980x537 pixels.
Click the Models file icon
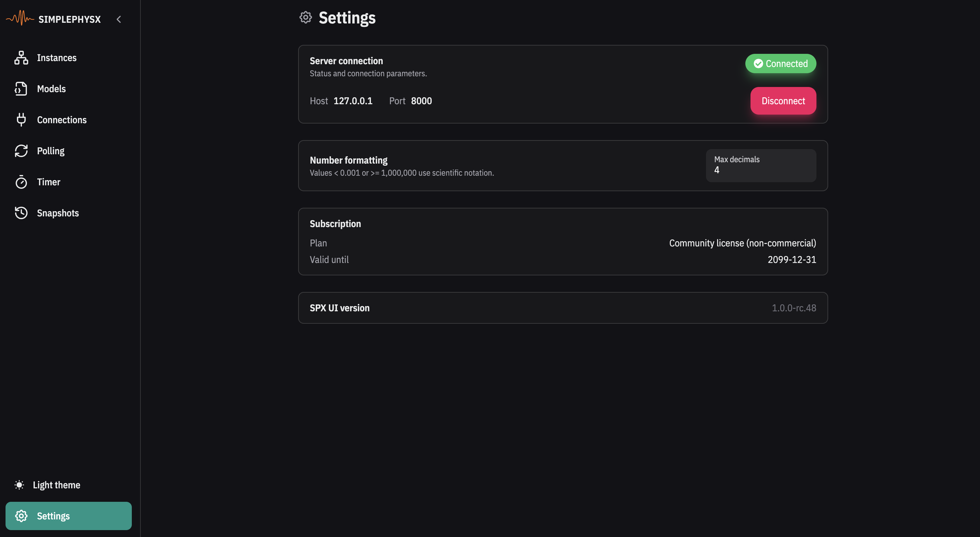[x=21, y=89]
